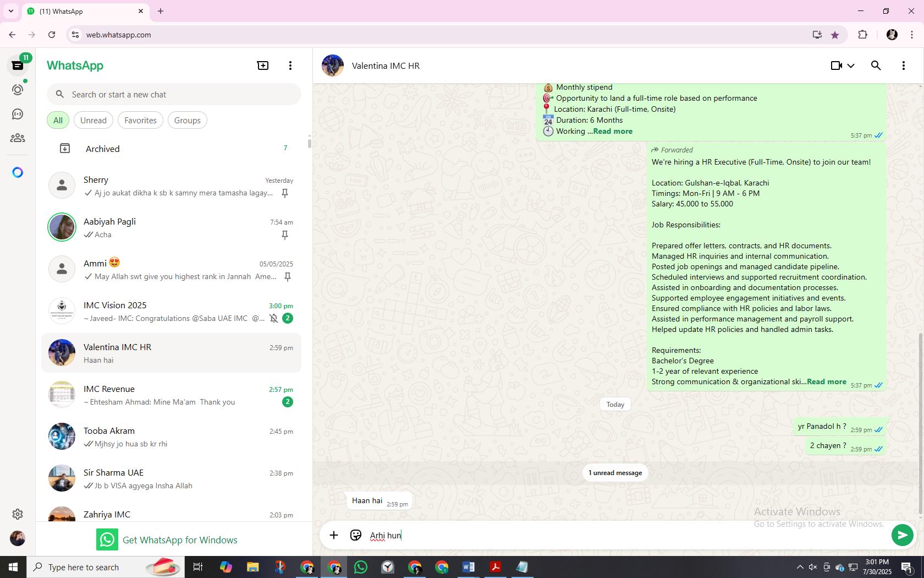Select the Unread filter

(x=94, y=121)
